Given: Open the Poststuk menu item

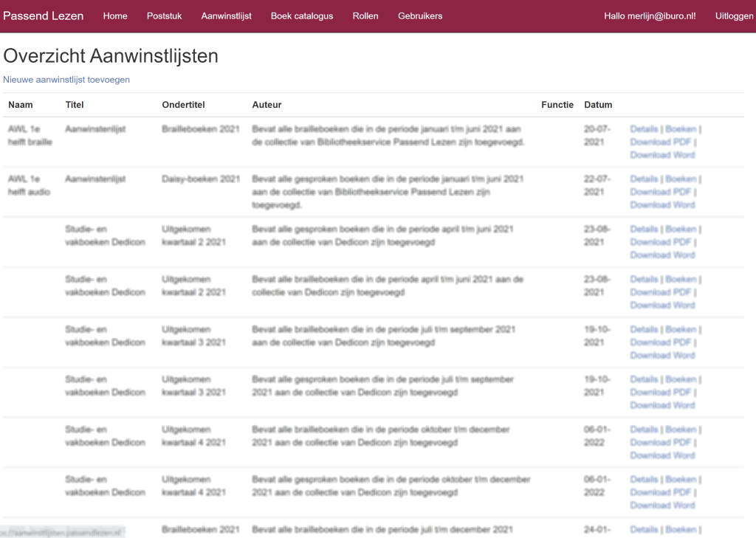Looking at the screenshot, I should [x=164, y=15].
